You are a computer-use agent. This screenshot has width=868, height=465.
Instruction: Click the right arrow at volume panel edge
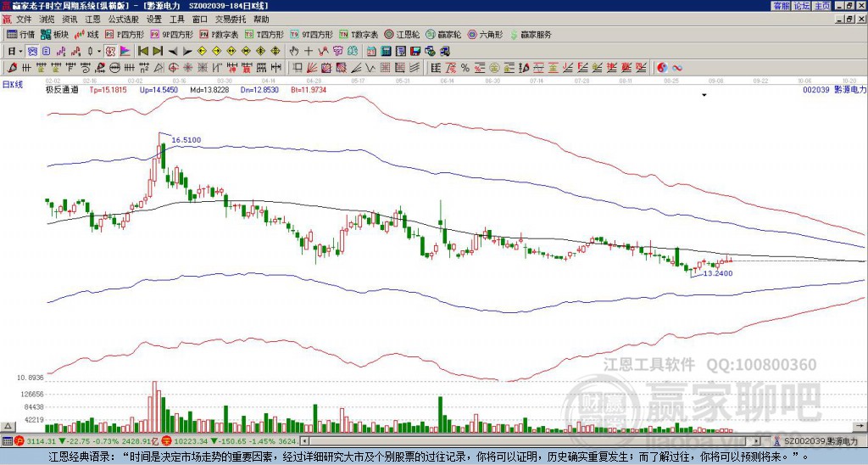click(861, 426)
